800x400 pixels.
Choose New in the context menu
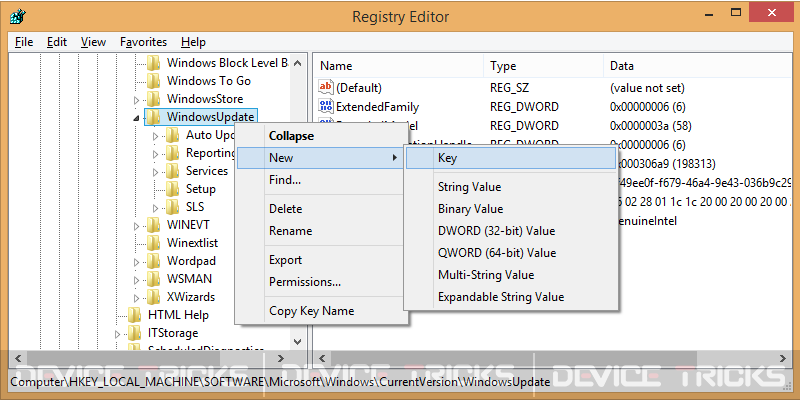321,158
